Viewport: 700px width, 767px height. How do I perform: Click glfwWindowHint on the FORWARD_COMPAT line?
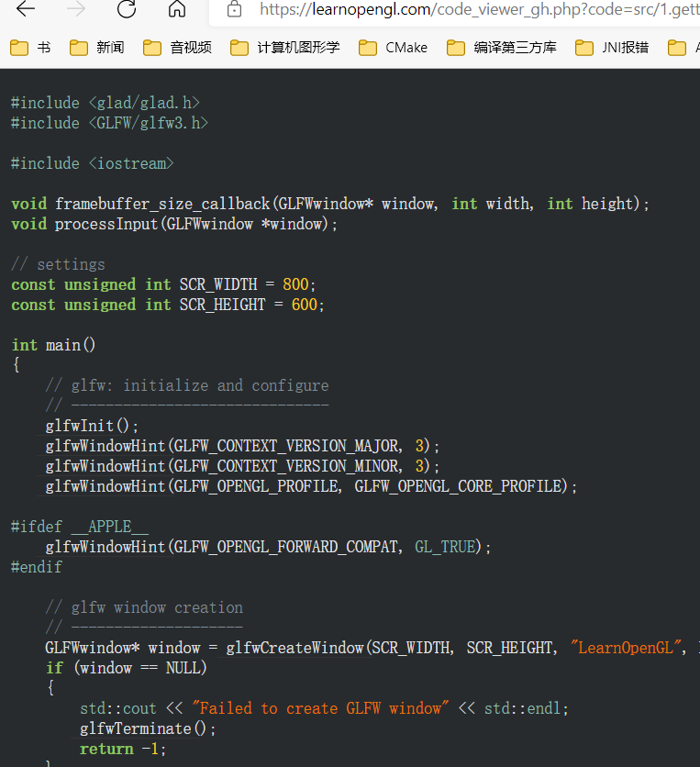(x=106, y=547)
